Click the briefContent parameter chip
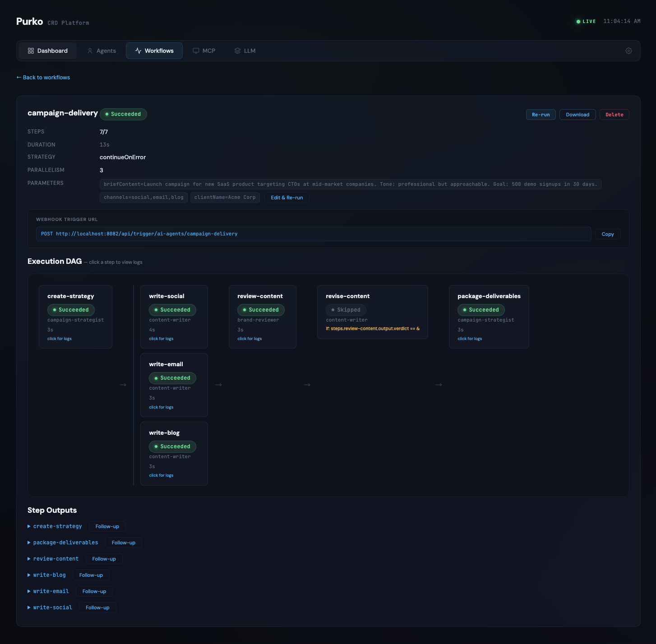This screenshot has height=644, width=656. click(351, 184)
